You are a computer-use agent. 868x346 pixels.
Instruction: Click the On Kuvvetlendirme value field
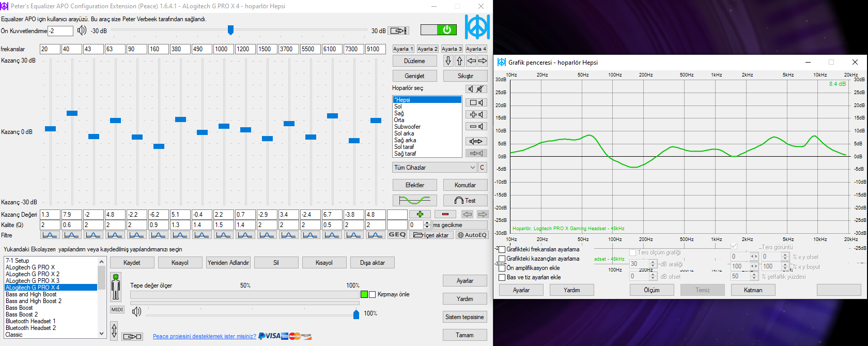(60, 31)
